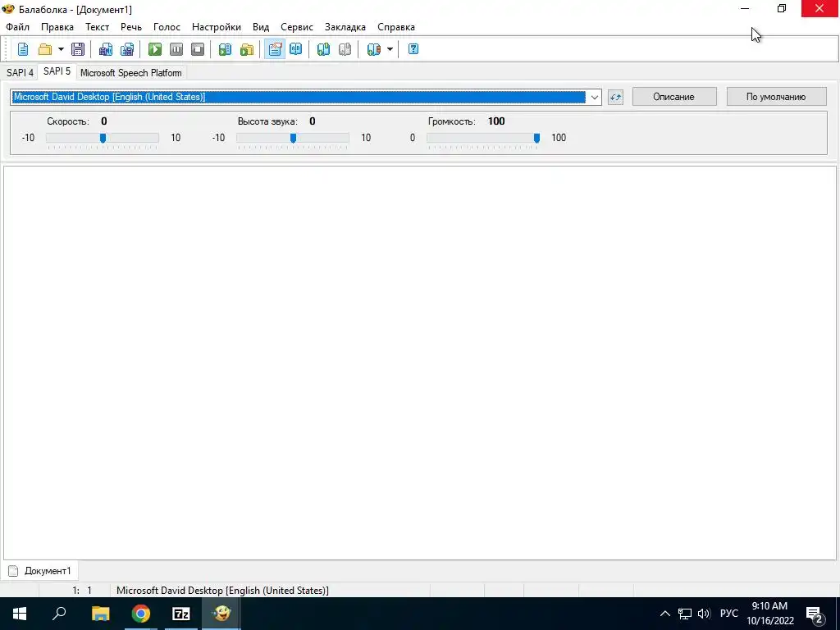Open the Правка menu
The image size is (840, 630).
tap(57, 27)
